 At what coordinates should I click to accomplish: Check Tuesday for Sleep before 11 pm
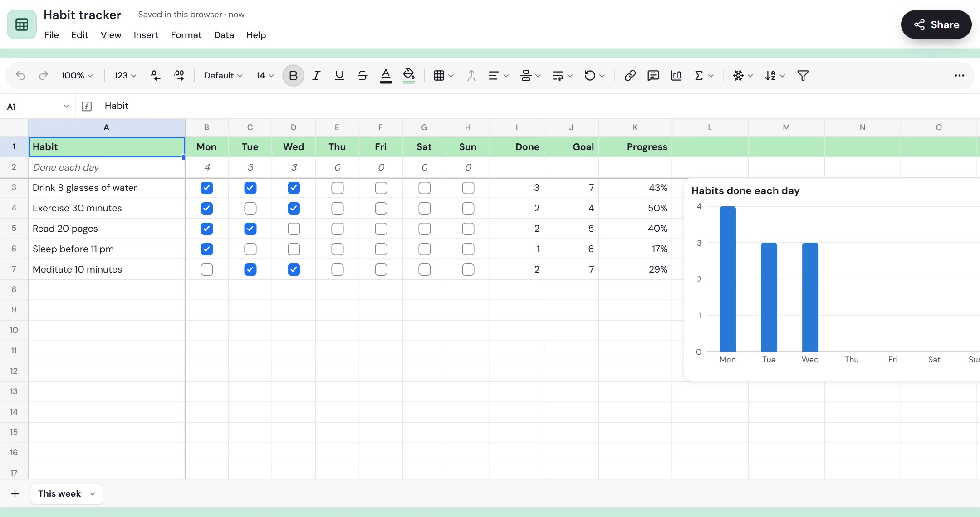click(250, 249)
